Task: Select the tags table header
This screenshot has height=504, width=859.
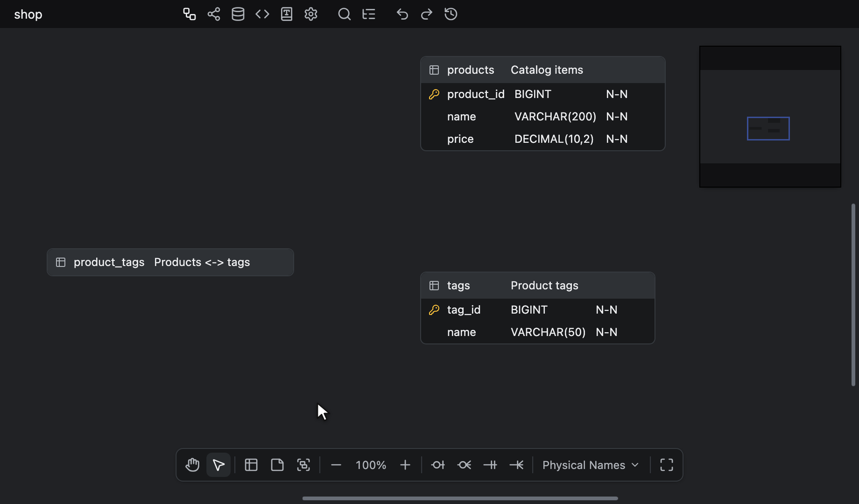Action: click(x=538, y=286)
